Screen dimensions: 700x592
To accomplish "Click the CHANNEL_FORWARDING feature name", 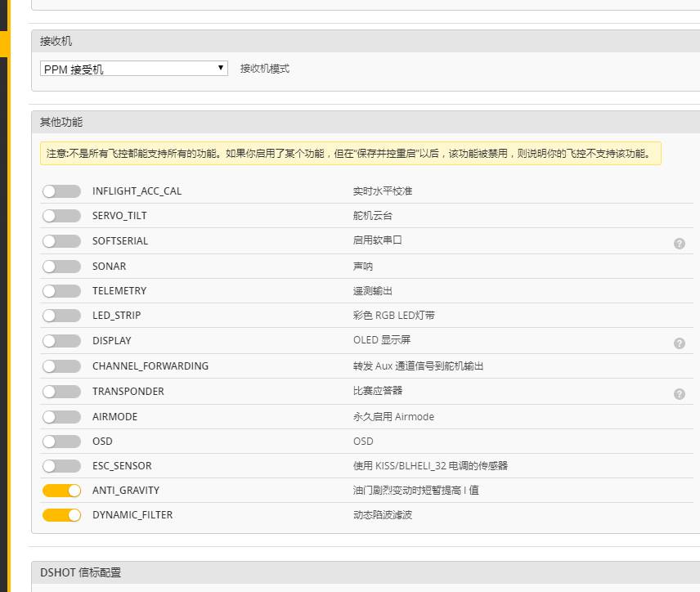I will (x=150, y=366).
